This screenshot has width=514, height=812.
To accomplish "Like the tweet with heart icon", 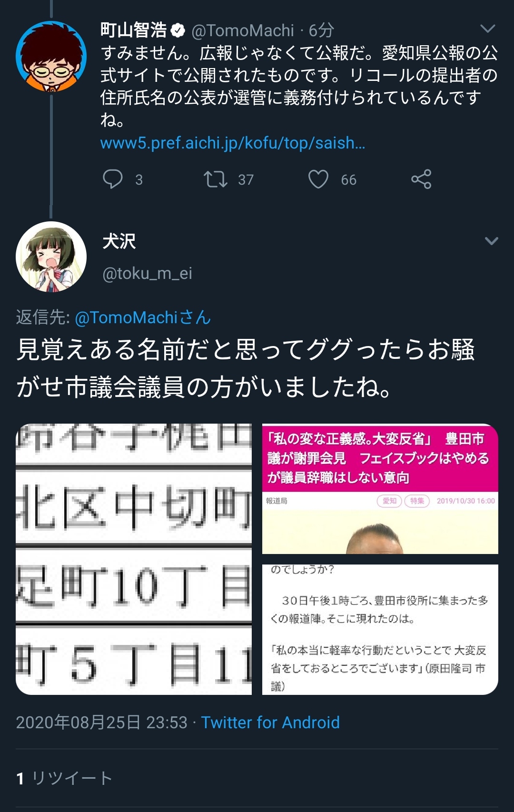I will 318,179.
